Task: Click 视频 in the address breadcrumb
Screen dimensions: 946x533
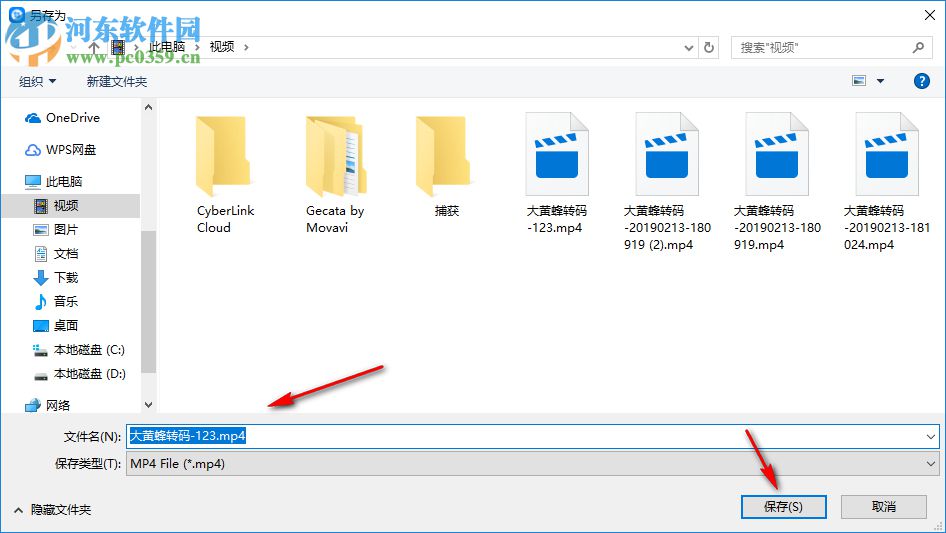Action: pos(221,47)
